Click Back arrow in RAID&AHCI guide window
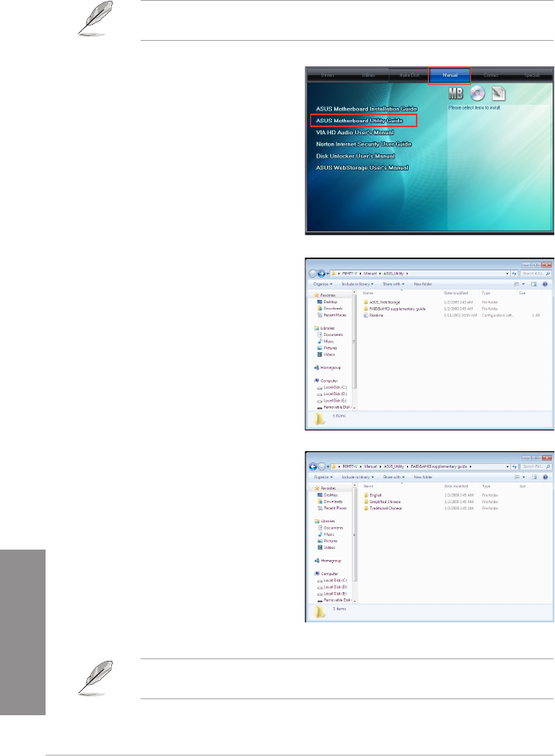 tap(313, 466)
